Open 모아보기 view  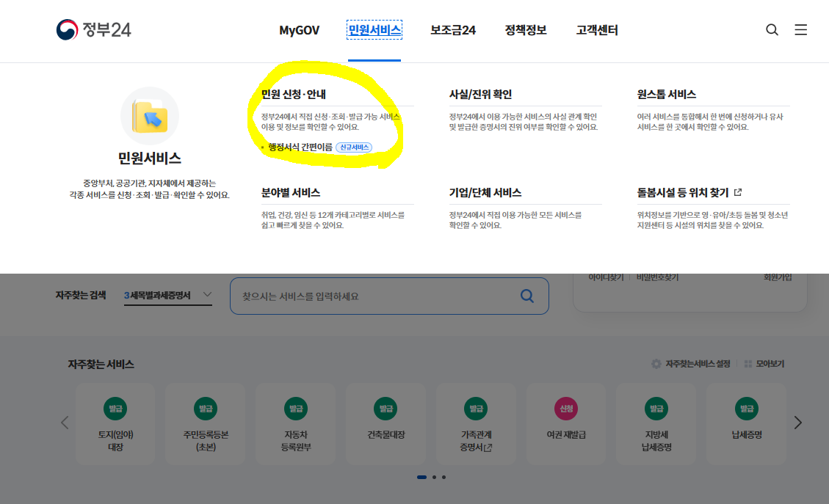click(770, 364)
